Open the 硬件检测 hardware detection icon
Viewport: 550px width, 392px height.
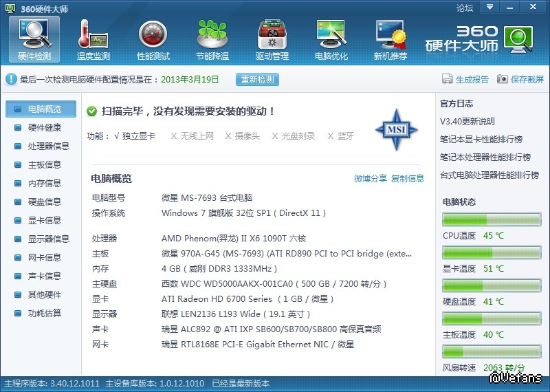pyautogui.click(x=34, y=39)
